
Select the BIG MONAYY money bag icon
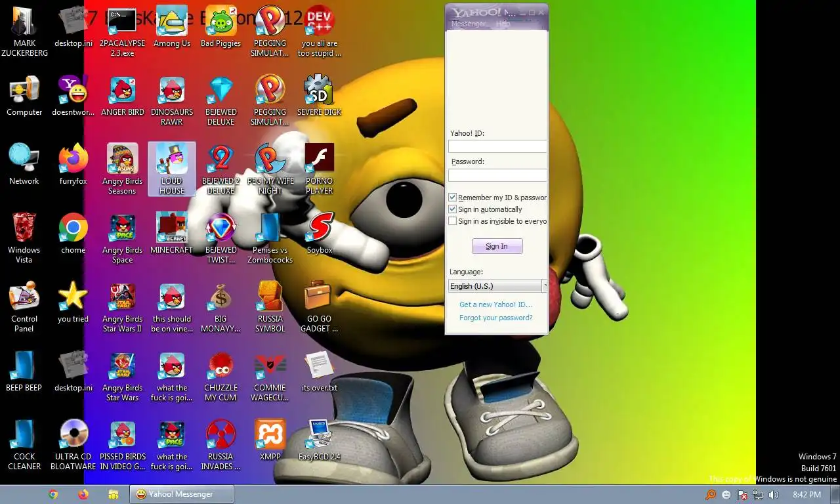(220, 307)
